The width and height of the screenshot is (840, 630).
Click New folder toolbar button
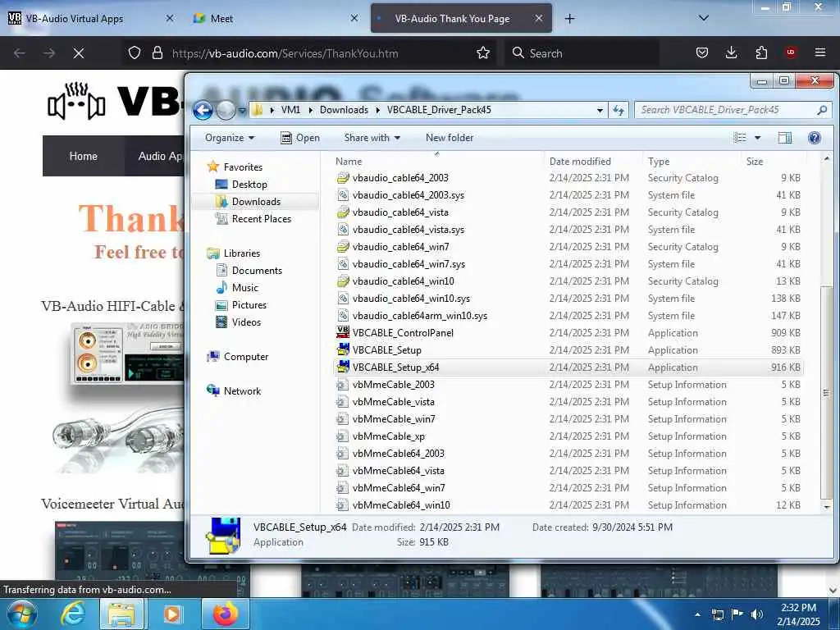[450, 138]
